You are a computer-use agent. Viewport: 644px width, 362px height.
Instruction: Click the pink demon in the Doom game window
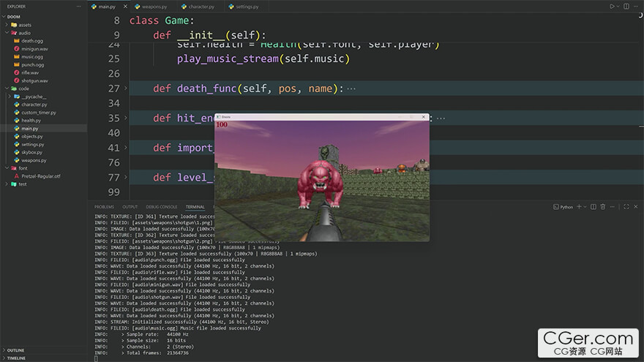tap(320, 184)
